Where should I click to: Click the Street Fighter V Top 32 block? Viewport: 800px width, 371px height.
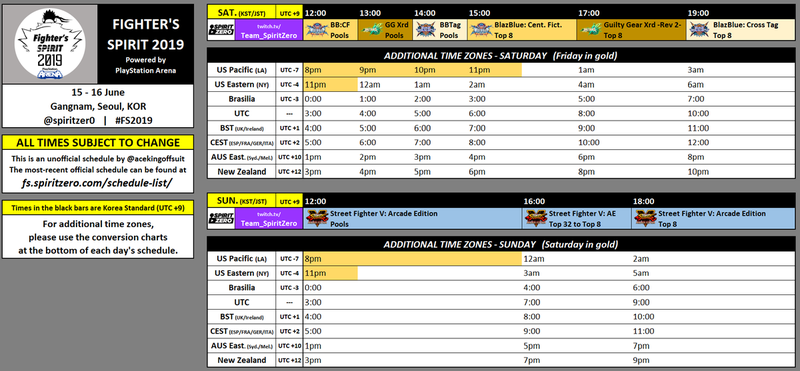click(x=577, y=218)
